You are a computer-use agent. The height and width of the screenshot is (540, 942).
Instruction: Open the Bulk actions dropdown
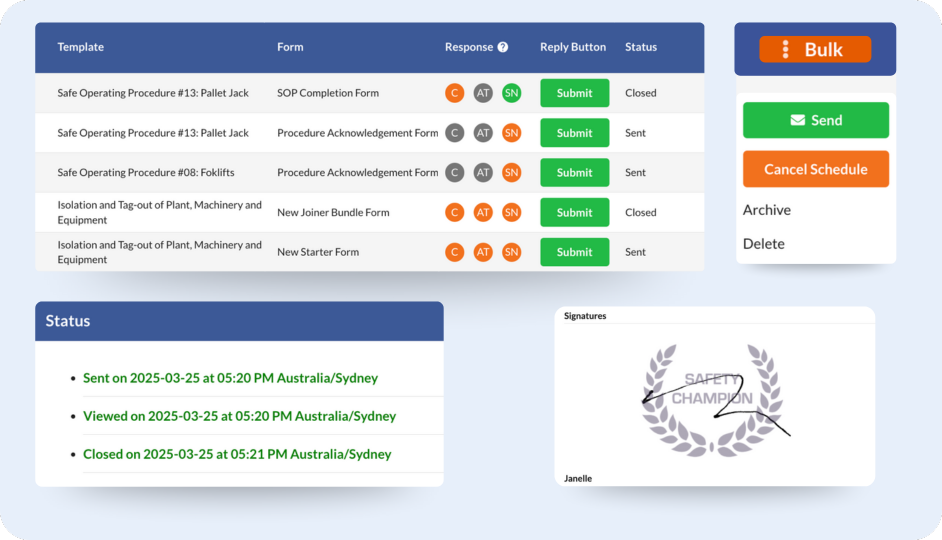(814, 49)
